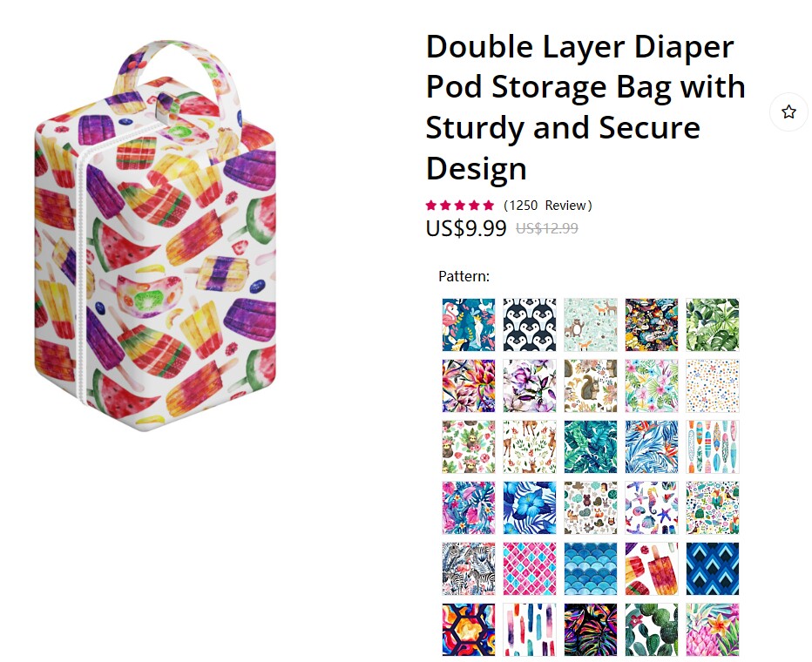The width and height of the screenshot is (812, 662).
Task: Click the five-star rating
Action: coord(460,206)
